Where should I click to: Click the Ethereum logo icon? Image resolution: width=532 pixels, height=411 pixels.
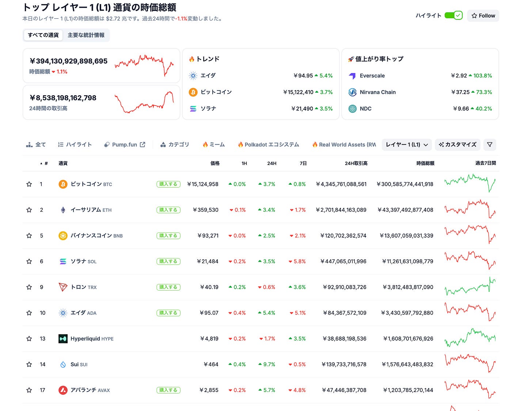pos(63,210)
